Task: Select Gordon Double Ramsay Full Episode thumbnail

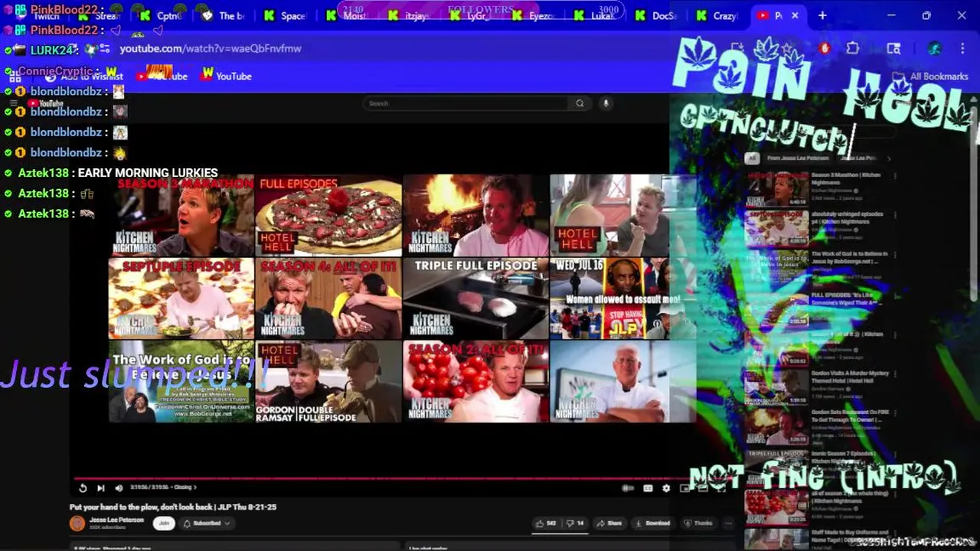Action: pos(328,381)
